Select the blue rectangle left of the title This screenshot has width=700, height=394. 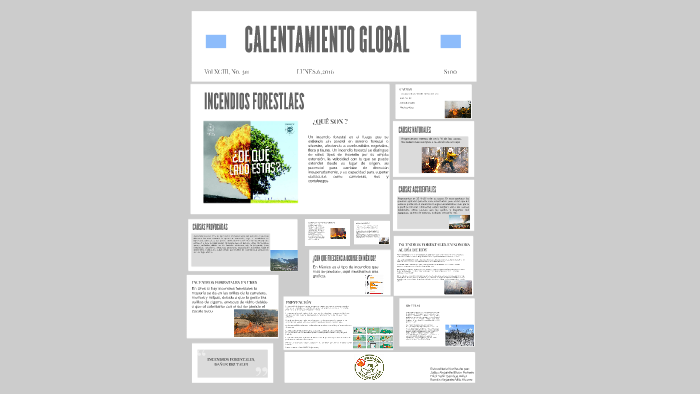(216, 41)
